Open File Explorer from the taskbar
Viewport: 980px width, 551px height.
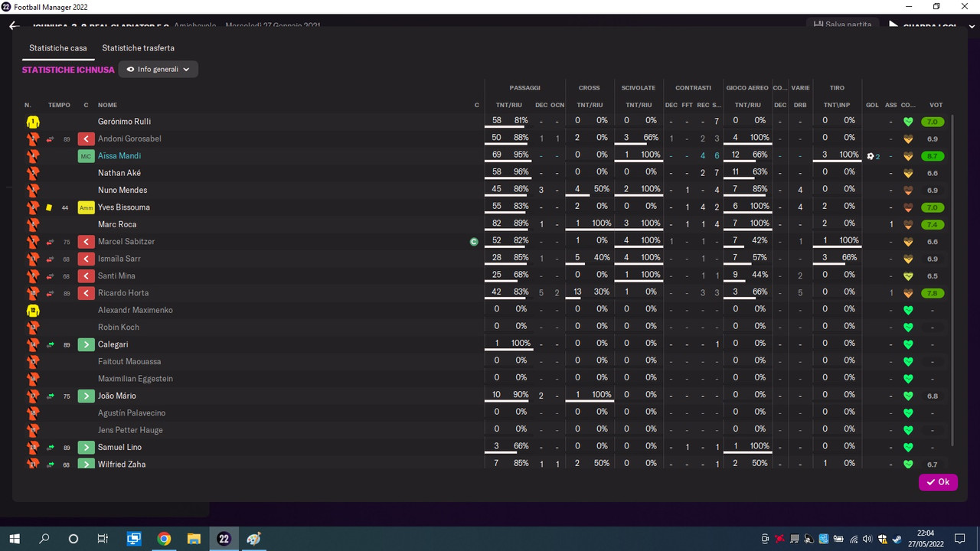coord(194,539)
